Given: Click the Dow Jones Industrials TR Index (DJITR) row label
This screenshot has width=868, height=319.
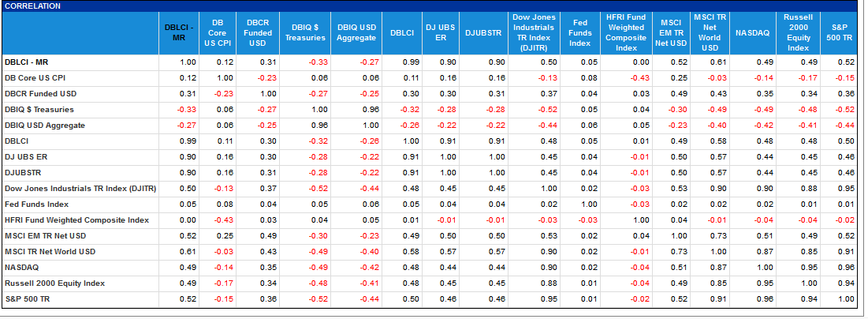Looking at the screenshot, I should [x=80, y=189].
